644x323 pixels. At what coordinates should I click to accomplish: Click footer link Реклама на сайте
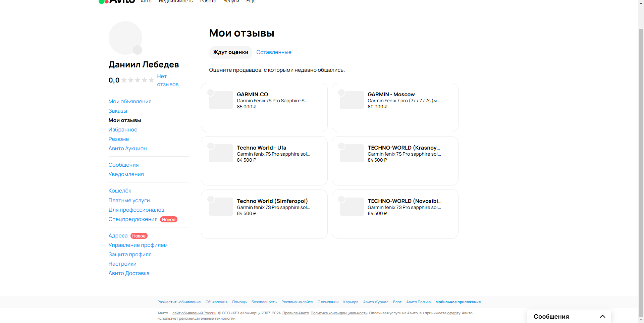tap(297, 302)
